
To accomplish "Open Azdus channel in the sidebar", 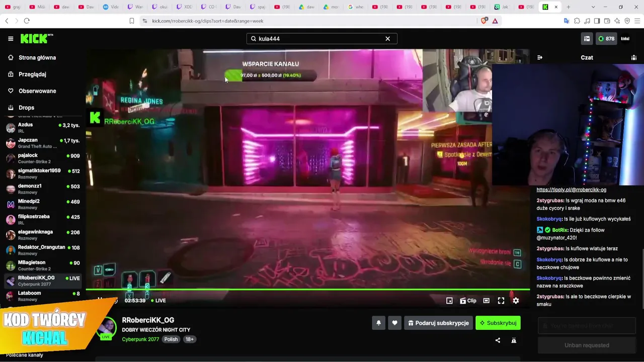I will pos(43,128).
